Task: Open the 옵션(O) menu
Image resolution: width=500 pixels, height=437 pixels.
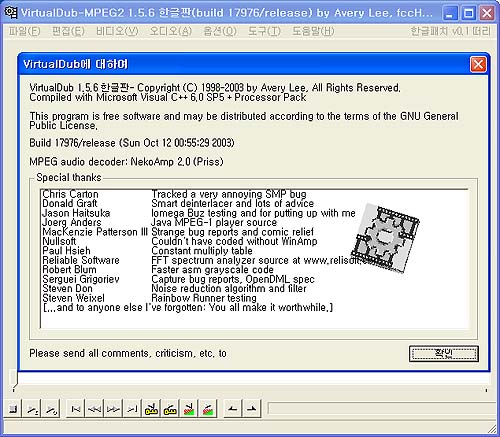Action: [x=220, y=31]
